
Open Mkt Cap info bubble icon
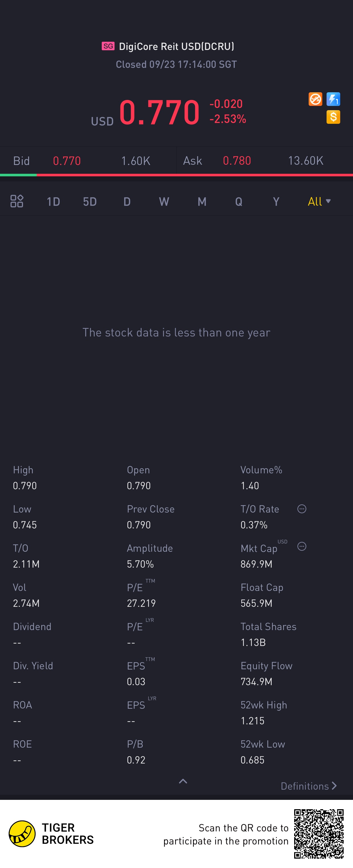click(302, 546)
